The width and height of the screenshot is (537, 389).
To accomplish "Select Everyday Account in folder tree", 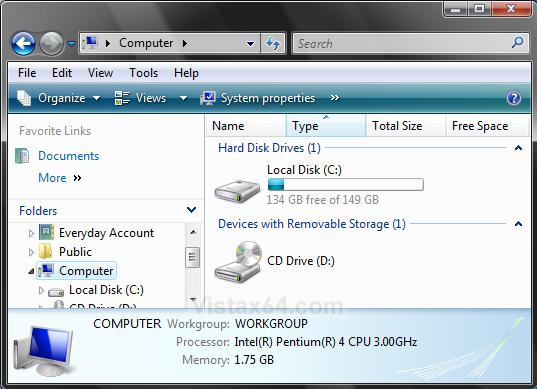I will pos(106,233).
